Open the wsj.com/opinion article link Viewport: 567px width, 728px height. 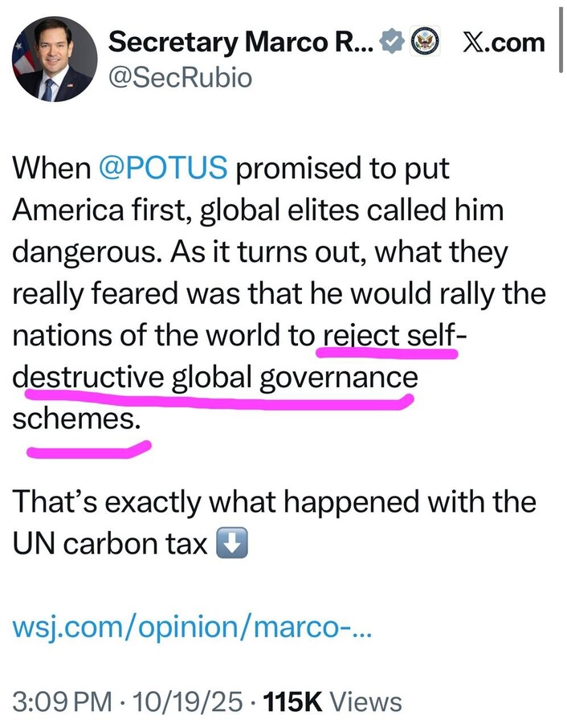click(x=190, y=629)
